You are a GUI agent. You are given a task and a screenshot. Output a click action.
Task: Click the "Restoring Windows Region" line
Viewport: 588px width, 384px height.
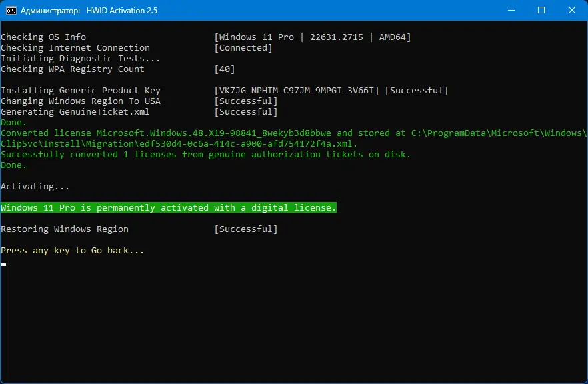coord(65,229)
